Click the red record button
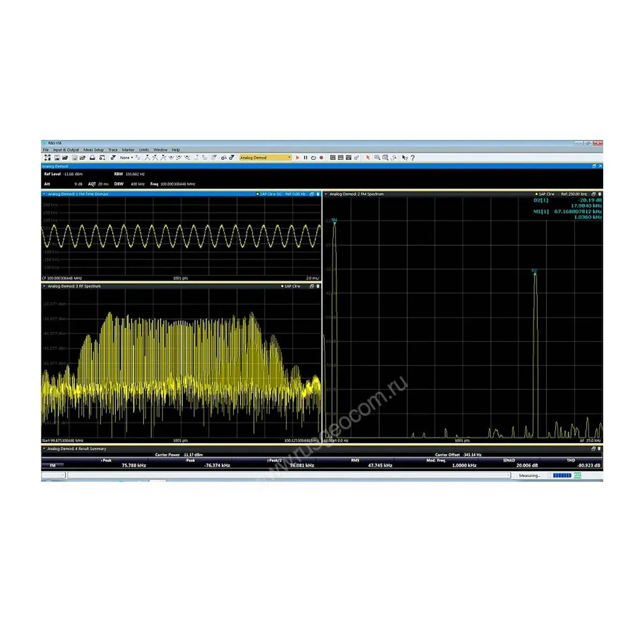The height and width of the screenshot is (644, 644). [x=321, y=158]
